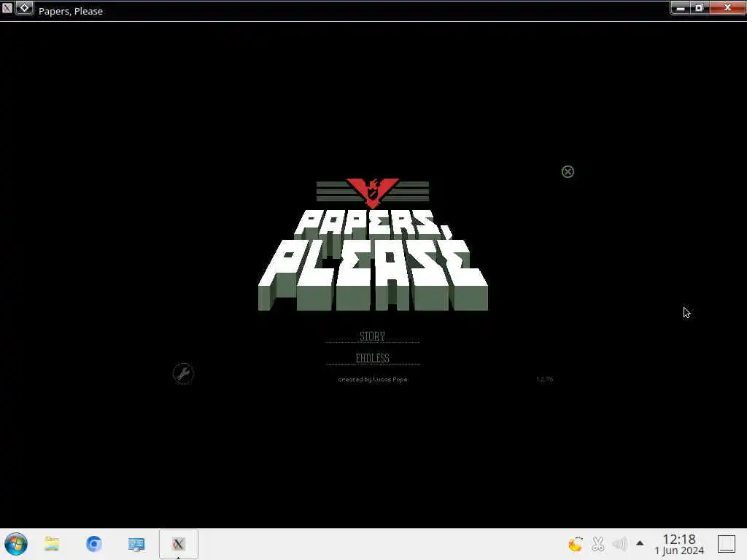Start the Story mode
Image resolution: width=747 pixels, height=560 pixels.
(x=373, y=336)
